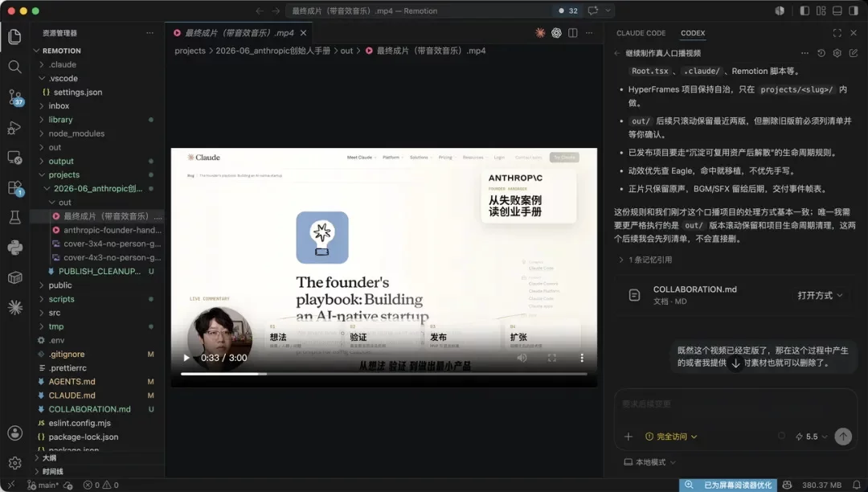Open the Explorer view in the activity bar
Viewport: 868px width, 492px height.
click(x=15, y=36)
